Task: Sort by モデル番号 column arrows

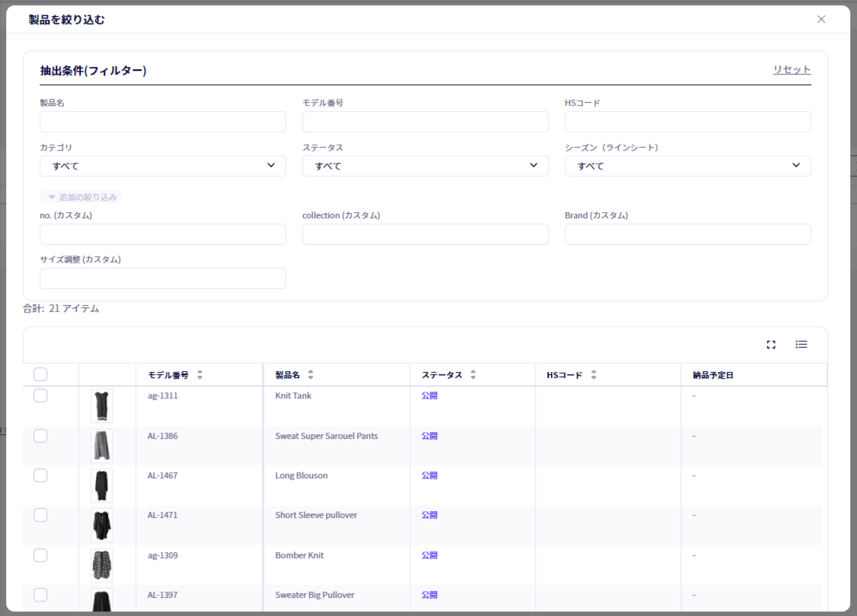Action: pos(200,375)
